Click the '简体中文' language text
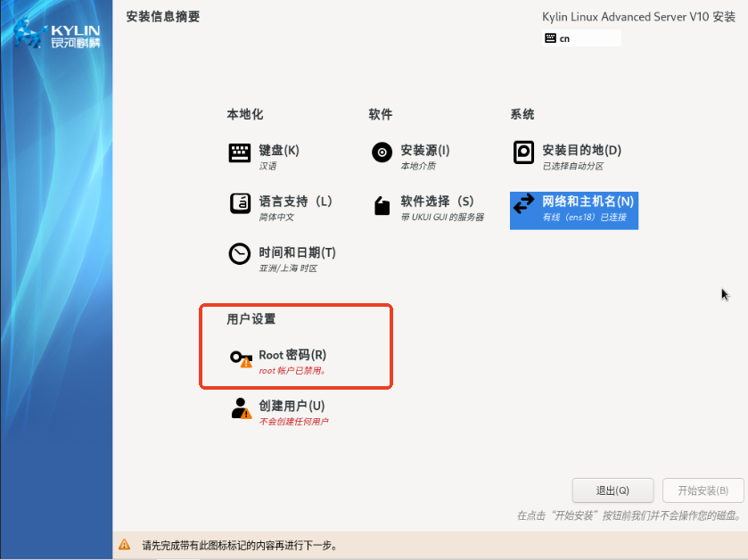This screenshot has width=748, height=560. pyautogui.click(x=276, y=217)
